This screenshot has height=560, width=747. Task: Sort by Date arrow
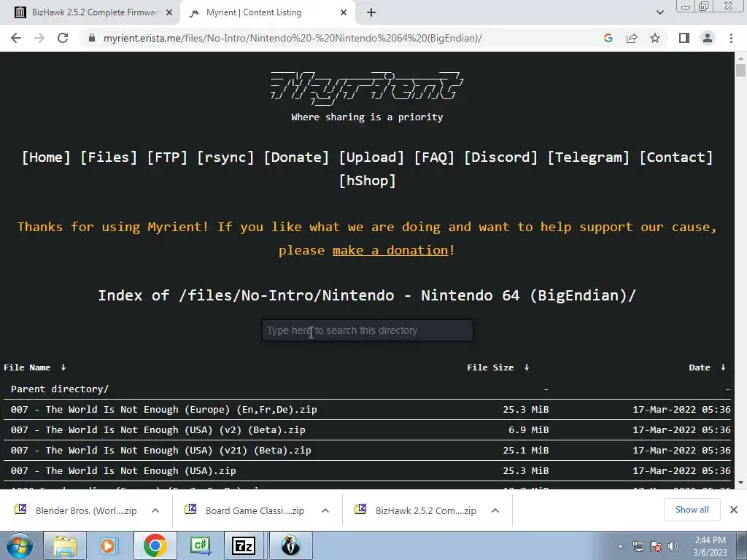click(x=723, y=367)
